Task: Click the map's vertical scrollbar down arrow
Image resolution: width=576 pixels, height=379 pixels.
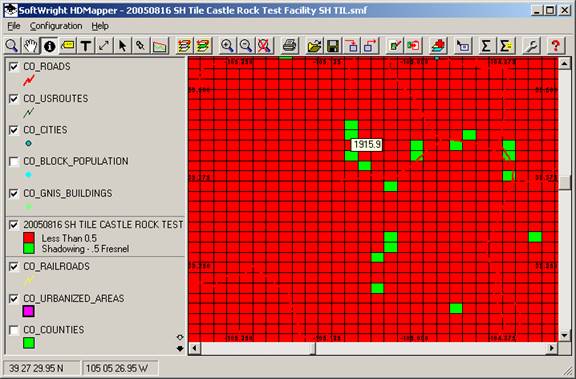Action: (565, 335)
